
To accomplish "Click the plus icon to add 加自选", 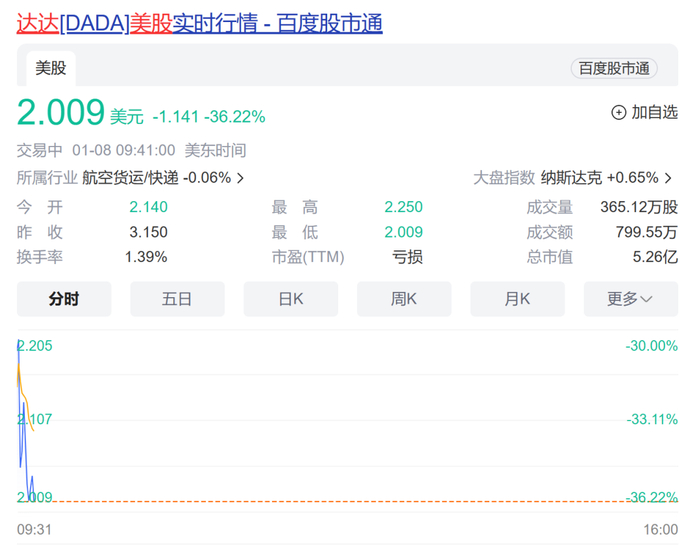I will tap(618, 112).
